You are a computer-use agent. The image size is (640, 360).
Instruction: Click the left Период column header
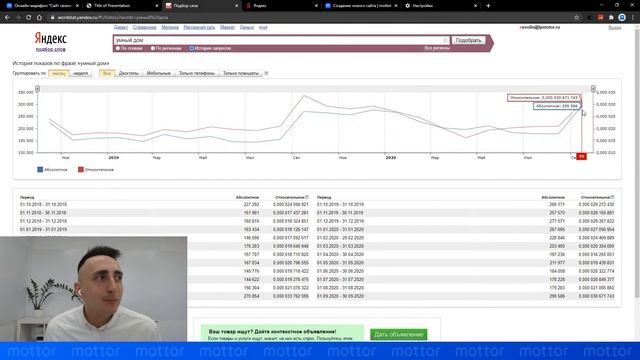[27, 197]
